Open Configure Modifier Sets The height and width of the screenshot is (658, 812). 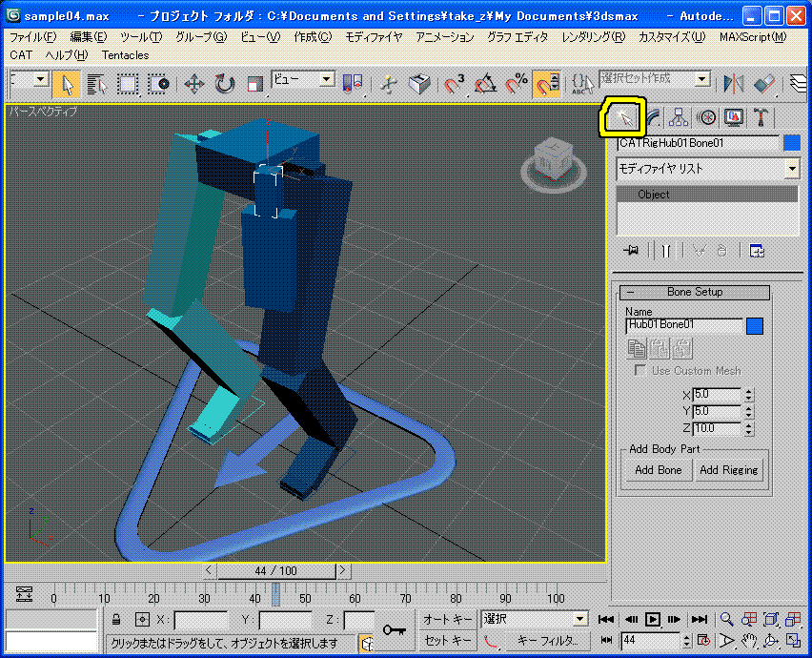tap(757, 252)
